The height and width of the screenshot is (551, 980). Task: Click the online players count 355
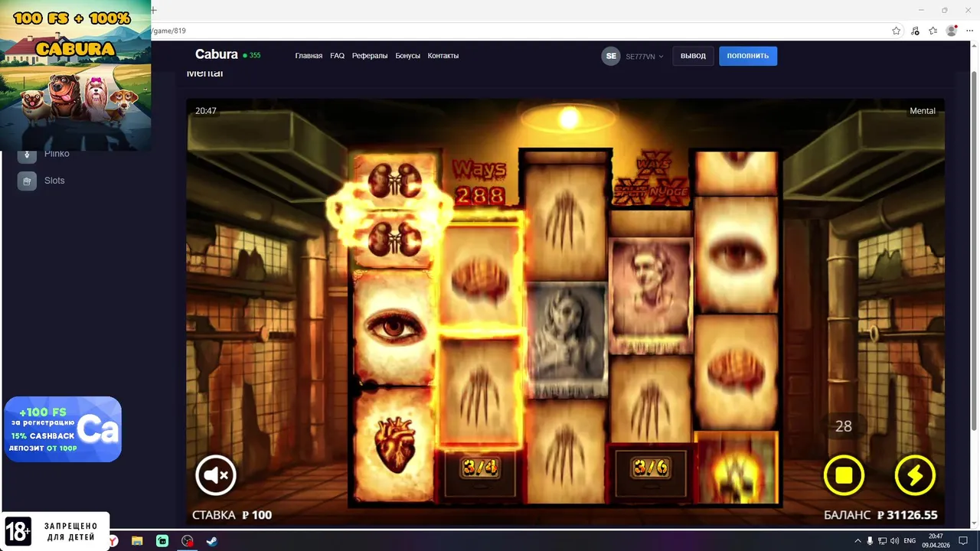(x=252, y=56)
